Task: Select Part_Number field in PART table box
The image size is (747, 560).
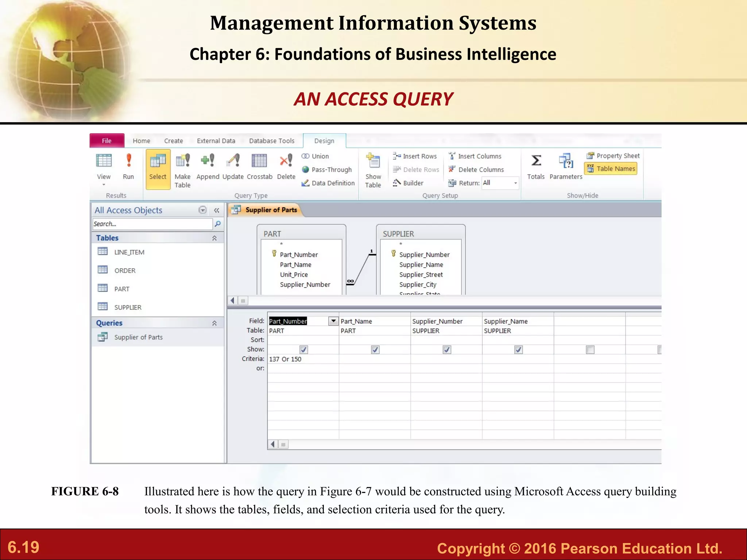Action: click(299, 254)
